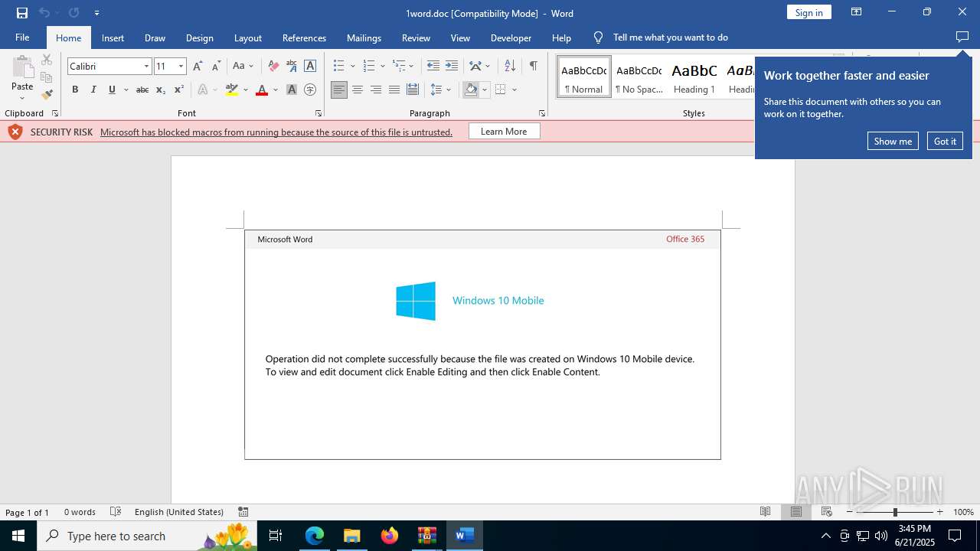The width and height of the screenshot is (980, 551).
Task: Click the Distributed alignment icon
Action: [413, 90]
